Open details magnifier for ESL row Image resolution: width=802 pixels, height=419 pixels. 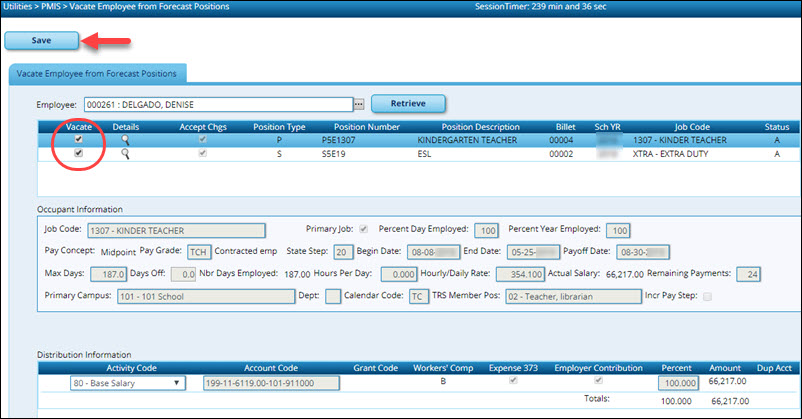(x=125, y=154)
